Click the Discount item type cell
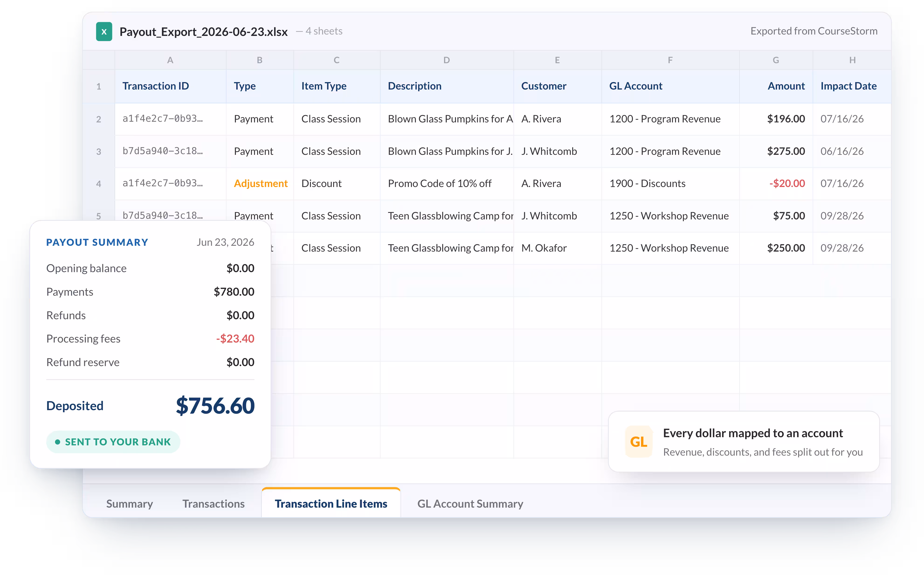 (x=337, y=184)
